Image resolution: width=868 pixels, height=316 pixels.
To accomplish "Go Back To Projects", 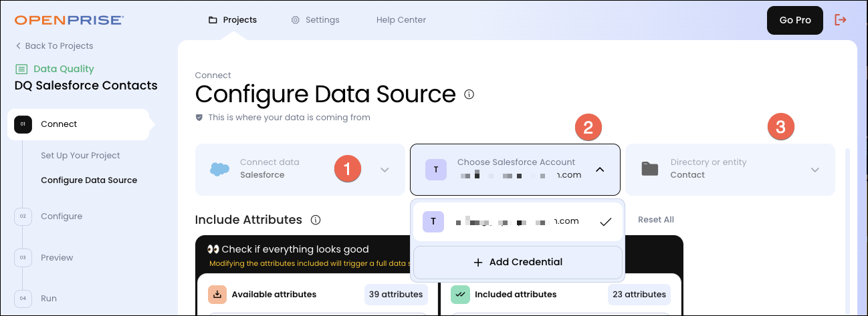I will [54, 46].
